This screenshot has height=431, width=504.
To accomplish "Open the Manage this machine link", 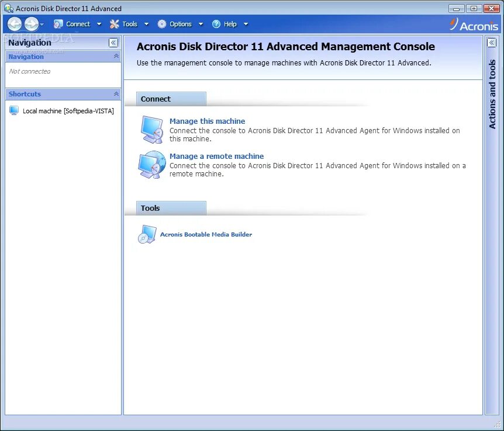I will pyautogui.click(x=208, y=121).
